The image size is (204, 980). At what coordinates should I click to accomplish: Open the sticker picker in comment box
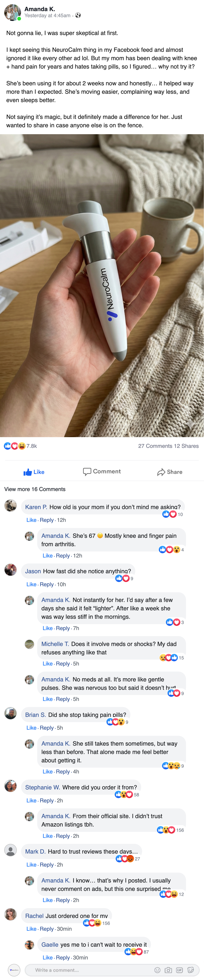191,970
